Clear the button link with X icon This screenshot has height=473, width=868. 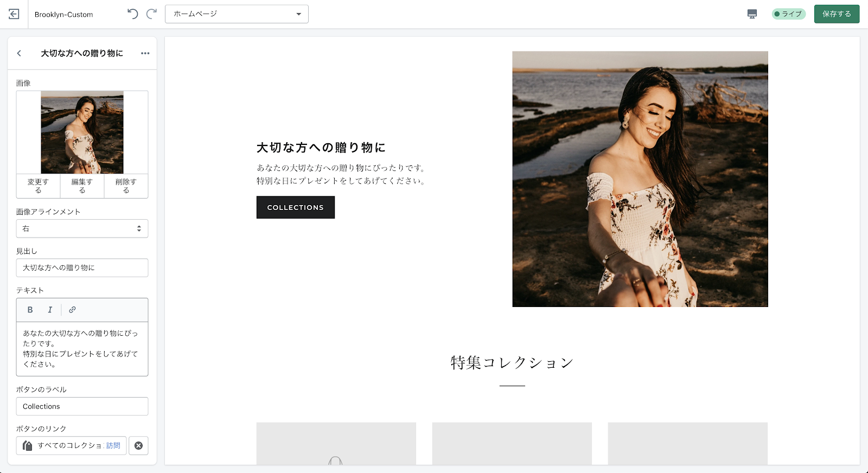[x=138, y=445]
